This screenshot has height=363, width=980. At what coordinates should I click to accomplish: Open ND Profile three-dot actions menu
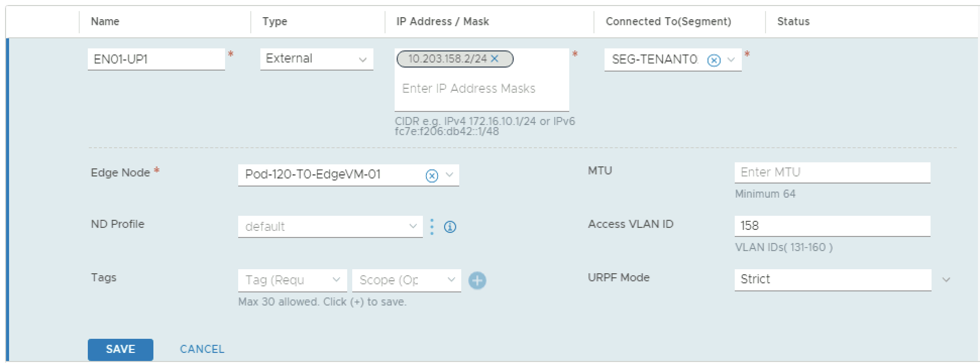(x=432, y=227)
